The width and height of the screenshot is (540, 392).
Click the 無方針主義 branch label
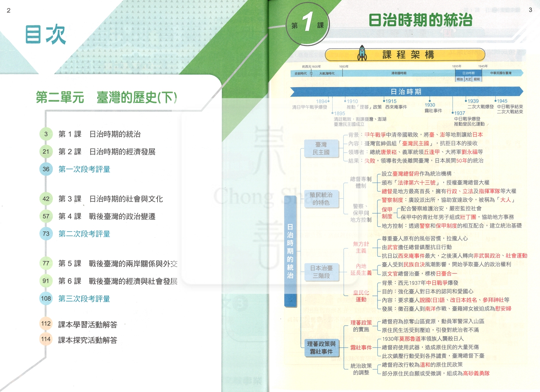pos(361,247)
